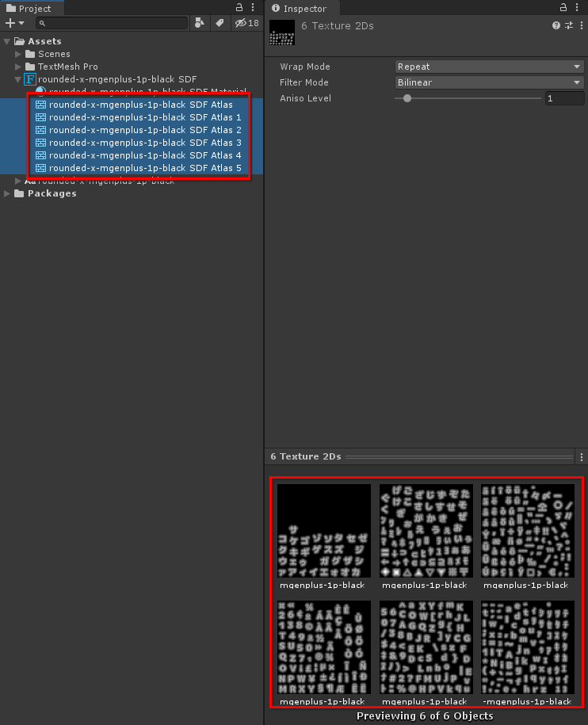This screenshot has width=588, height=725.
Task: Click the Aniso Level slider handle
Action: [x=407, y=98]
